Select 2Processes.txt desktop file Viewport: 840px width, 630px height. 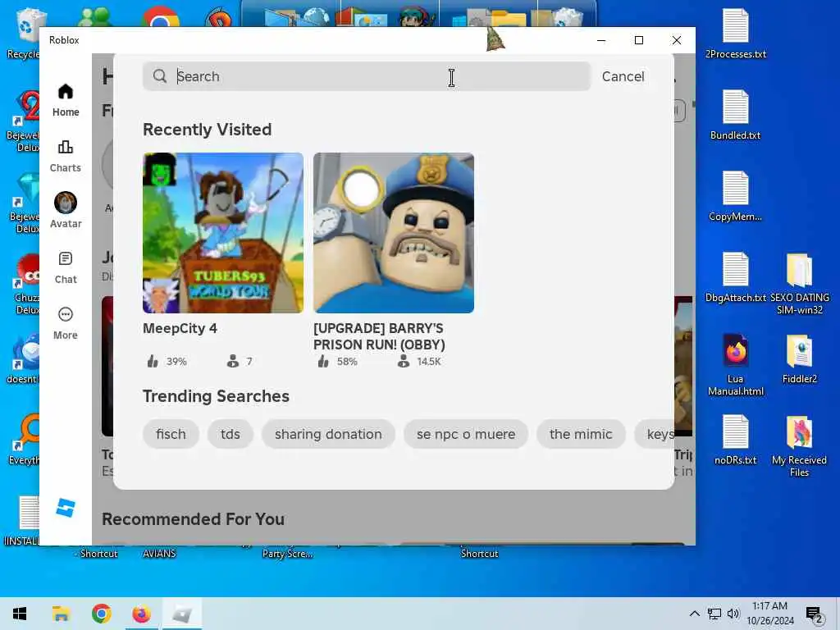(736, 33)
